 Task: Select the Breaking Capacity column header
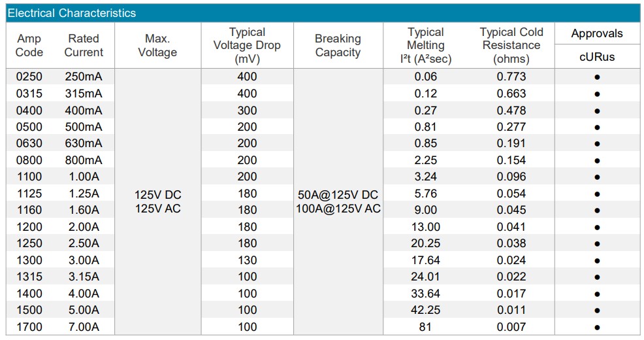[x=338, y=45]
